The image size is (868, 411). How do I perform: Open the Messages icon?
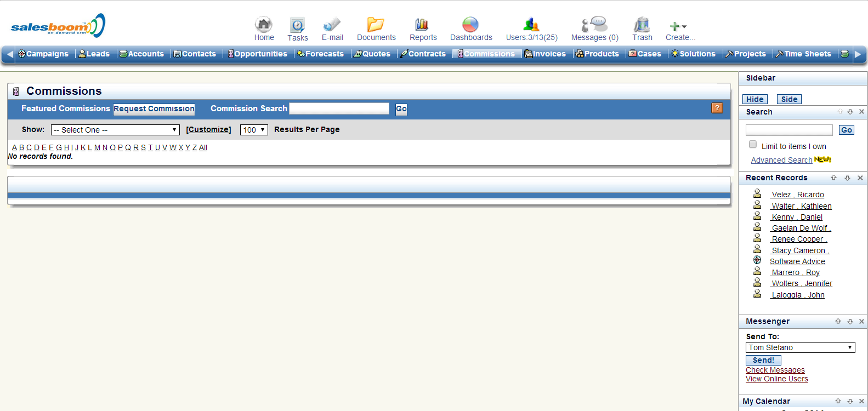(594, 24)
